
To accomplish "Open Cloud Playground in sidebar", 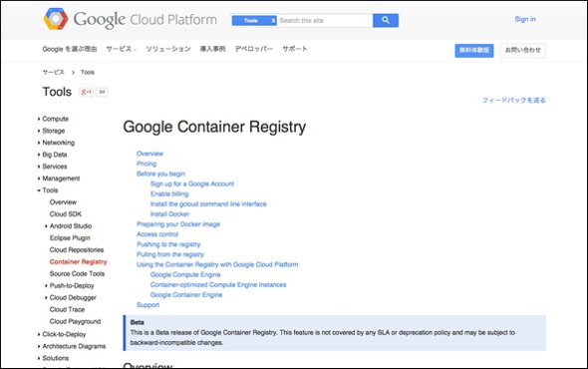I will [75, 322].
